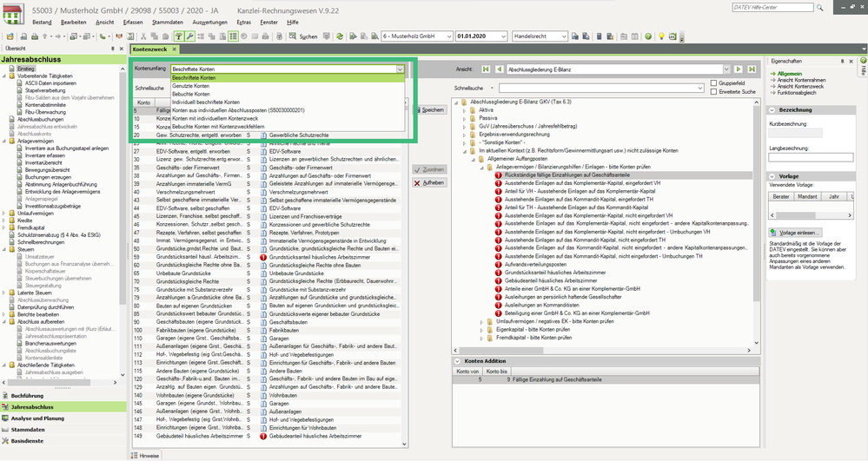868x461 pixels.
Task: Choose Individuell beschriftete Konten option
Action: click(x=287, y=102)
